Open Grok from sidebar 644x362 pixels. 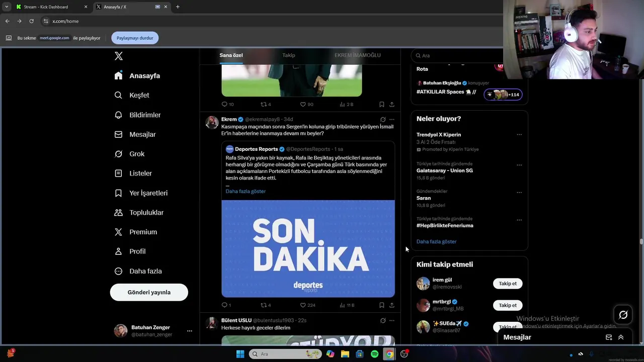[x=129, y=154]
